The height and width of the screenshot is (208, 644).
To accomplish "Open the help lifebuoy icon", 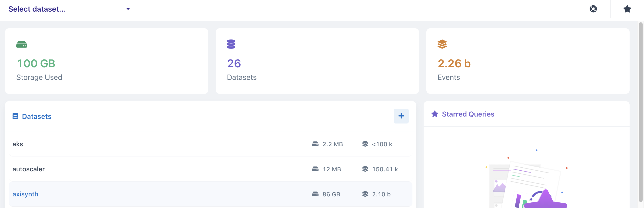I will pyautogui.click(x=593, y=9).
